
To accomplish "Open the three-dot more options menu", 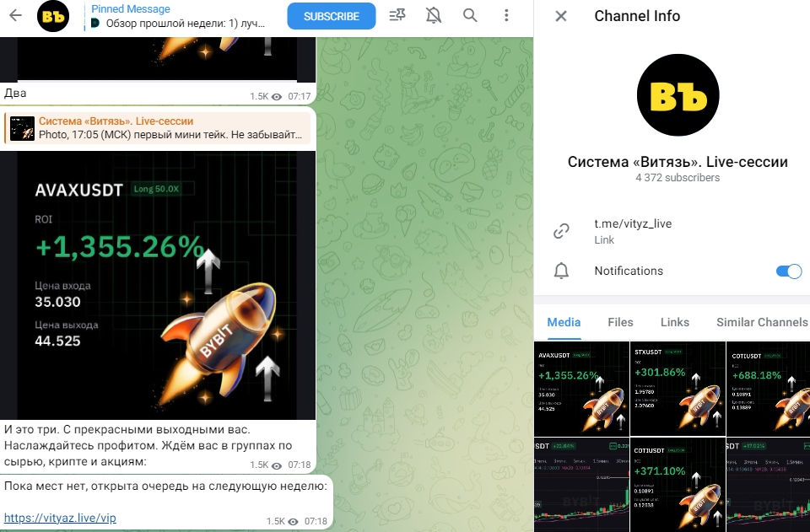I will (506, 15).
